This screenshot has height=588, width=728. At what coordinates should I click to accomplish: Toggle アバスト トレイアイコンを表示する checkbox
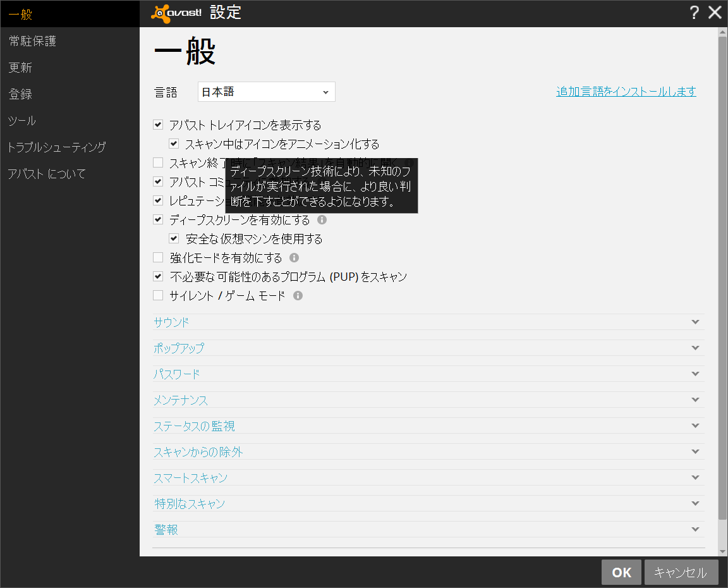[157, 125]
